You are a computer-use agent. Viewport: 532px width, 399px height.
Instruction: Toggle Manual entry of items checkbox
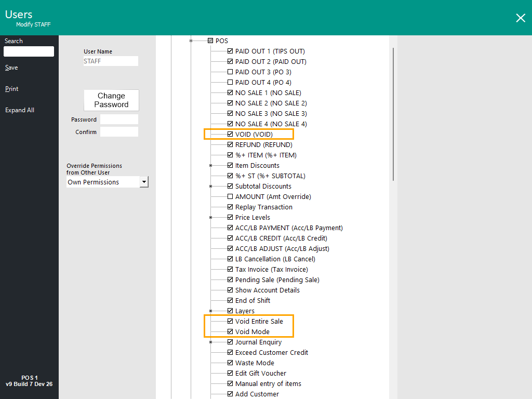pos(230,383)
